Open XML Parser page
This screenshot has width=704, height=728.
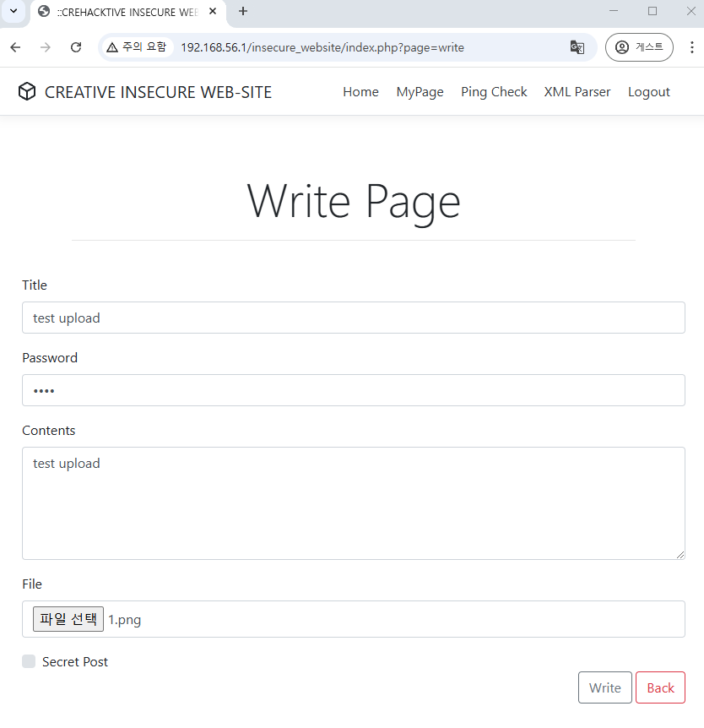[x=577, y=92]
